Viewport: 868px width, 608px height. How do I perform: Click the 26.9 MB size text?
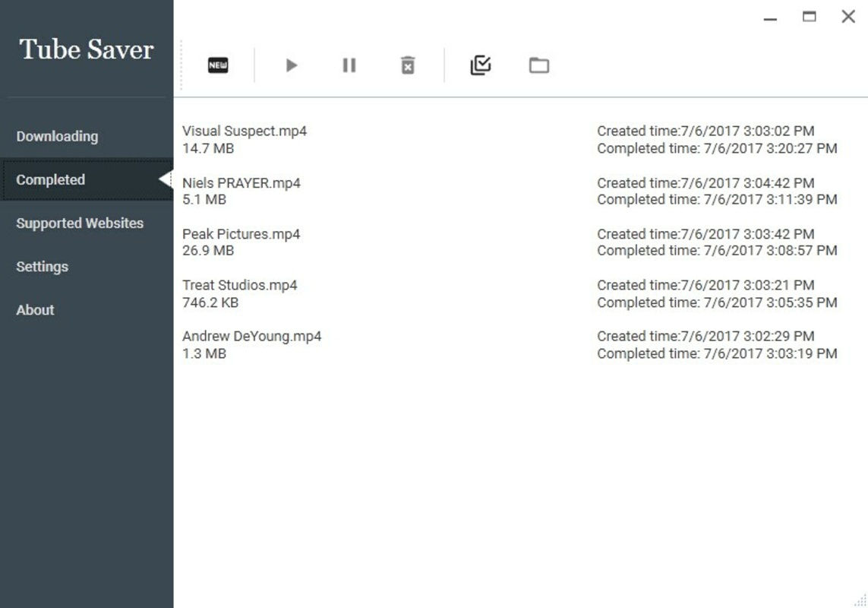pos(208,251)
